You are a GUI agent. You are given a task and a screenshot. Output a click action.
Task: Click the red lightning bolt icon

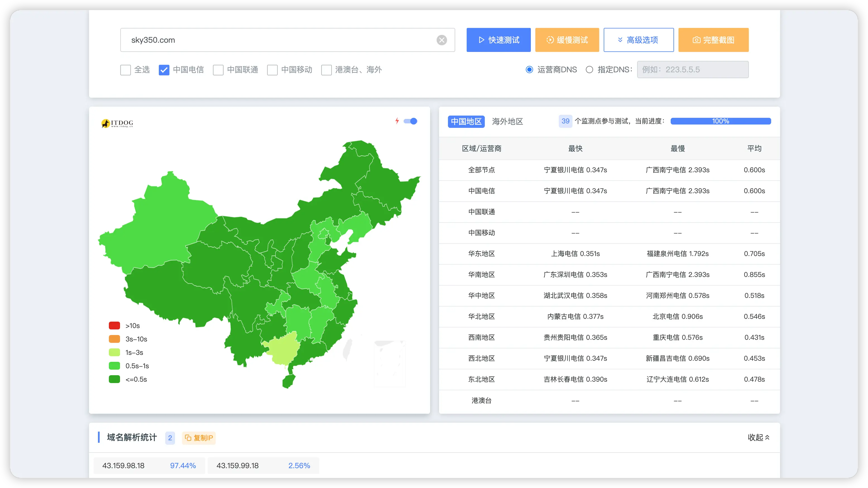pos(397,121)
